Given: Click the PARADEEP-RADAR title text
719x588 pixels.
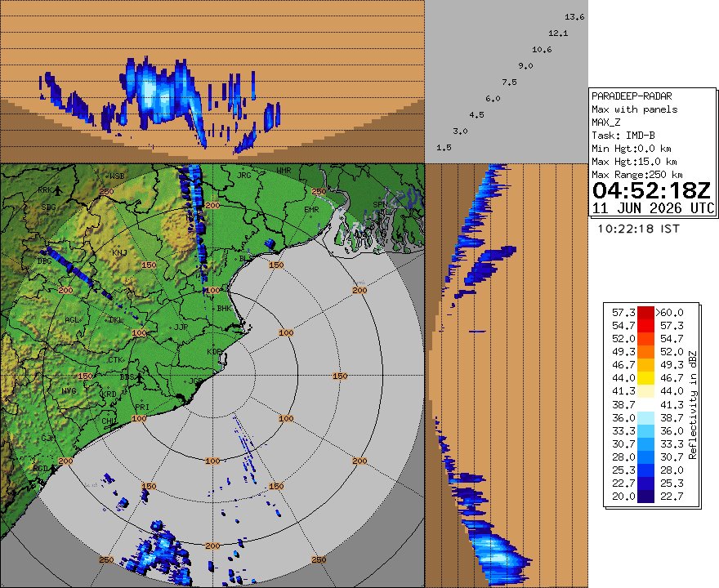Looking at the screenshot, I should pos(632,96).
